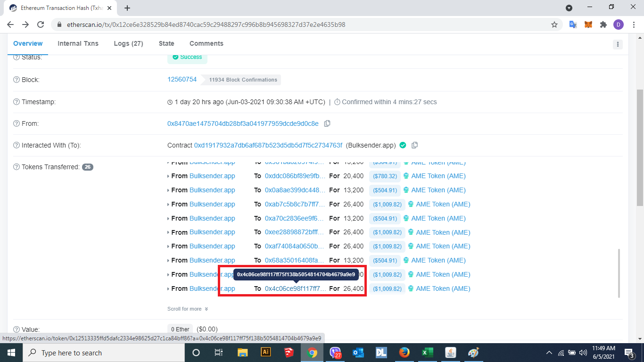Expand transfer row to 0x0a8ae399dc448
644x362 pixels.
click(x=168, y=190)
